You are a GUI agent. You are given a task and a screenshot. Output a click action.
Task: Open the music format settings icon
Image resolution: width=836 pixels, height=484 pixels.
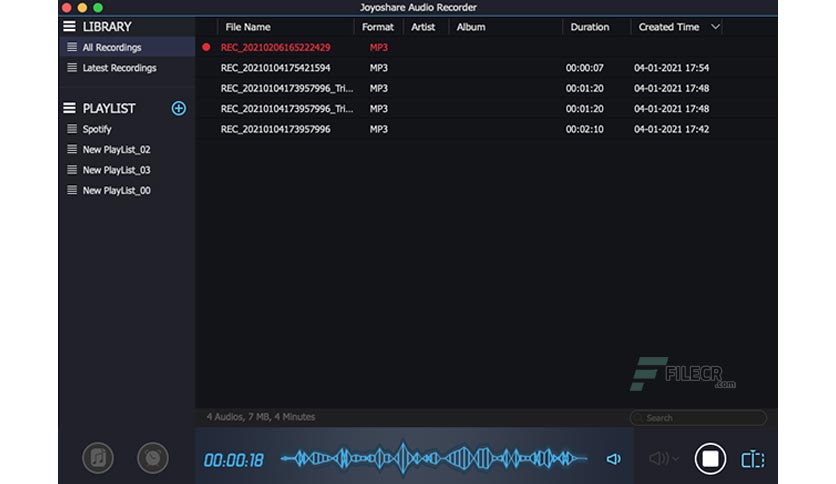click(98, 458)
